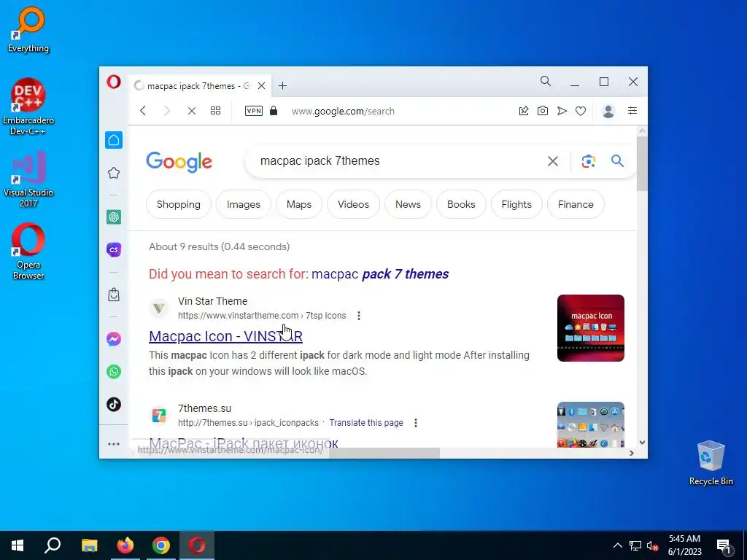The width and height of the screenshot is (747, 560).
Task: Open sidebar Bookmarks star icon
Action: pos(113,173)
